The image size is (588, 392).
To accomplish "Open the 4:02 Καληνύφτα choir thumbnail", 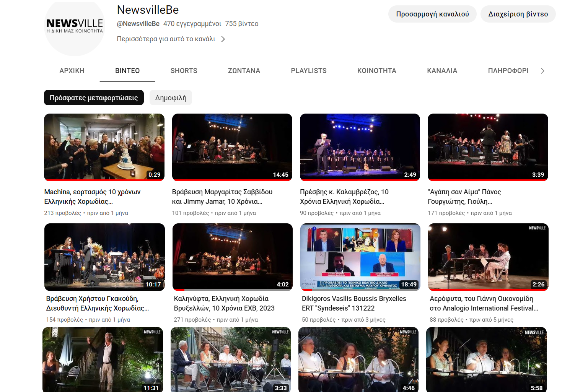I will pyautogui.click(x=233, y=257).
